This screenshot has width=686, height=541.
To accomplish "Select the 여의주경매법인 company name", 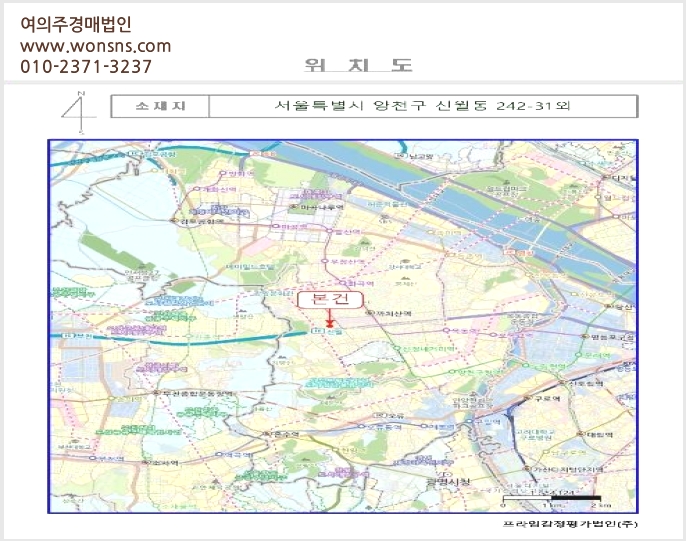I will [x=76, y=24].
